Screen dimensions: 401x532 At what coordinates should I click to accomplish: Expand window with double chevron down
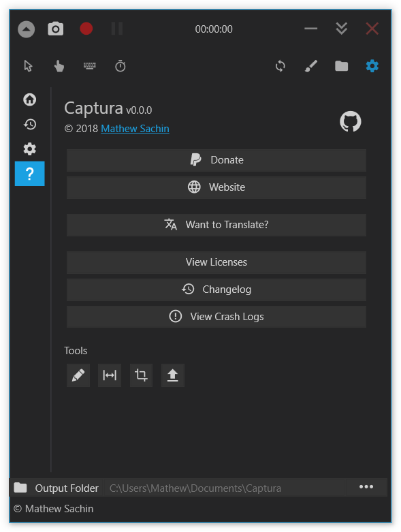[x=341, y=29]
